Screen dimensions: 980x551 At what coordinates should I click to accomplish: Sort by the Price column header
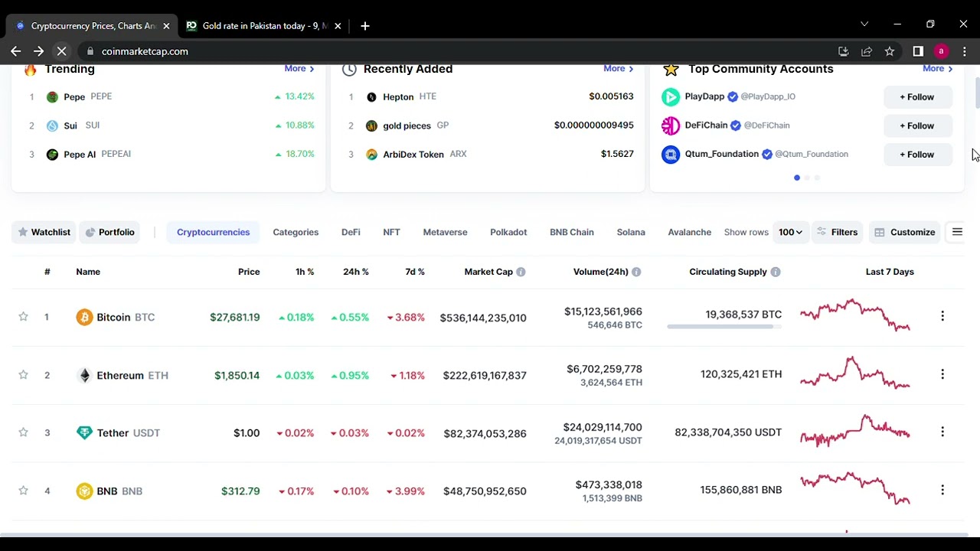tap(249, 272)
